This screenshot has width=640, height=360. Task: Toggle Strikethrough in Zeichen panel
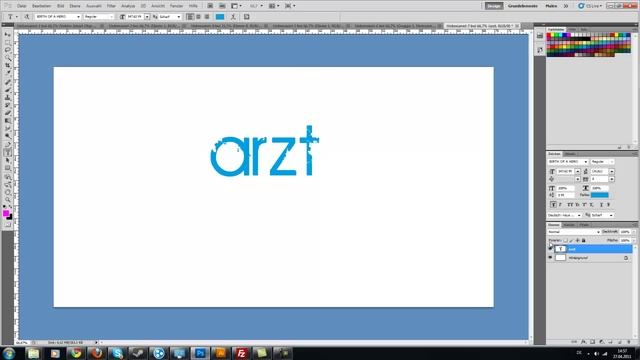[x=608, y=204]
